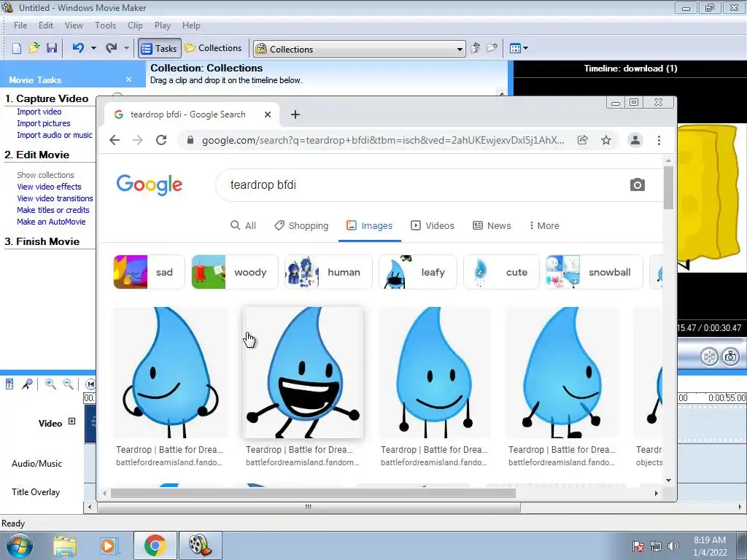Image resolution: width=747 pixels, height=560 pixels.
Task: Open the laughing Teardrop image thumbnail
Action: (303, 373)
